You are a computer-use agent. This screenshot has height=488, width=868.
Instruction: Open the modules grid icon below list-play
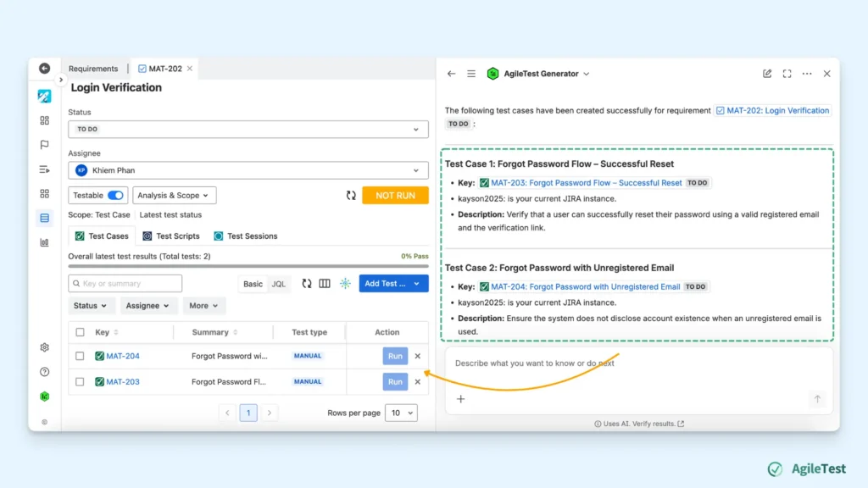pyautogui.click(x=44, y=194)
